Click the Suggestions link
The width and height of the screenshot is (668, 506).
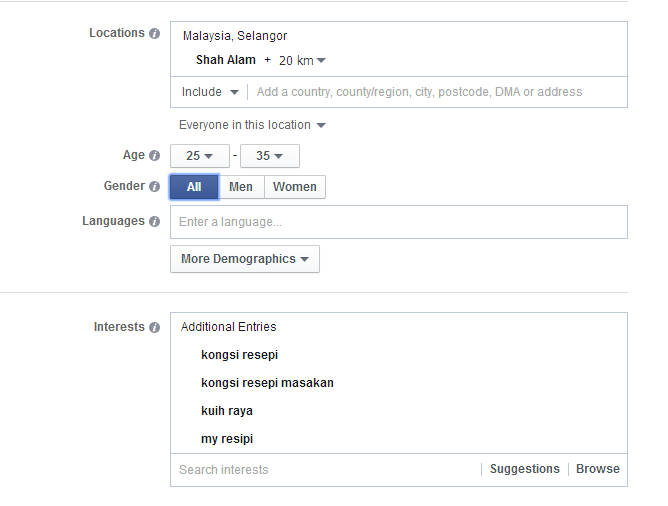pos(524,469)
